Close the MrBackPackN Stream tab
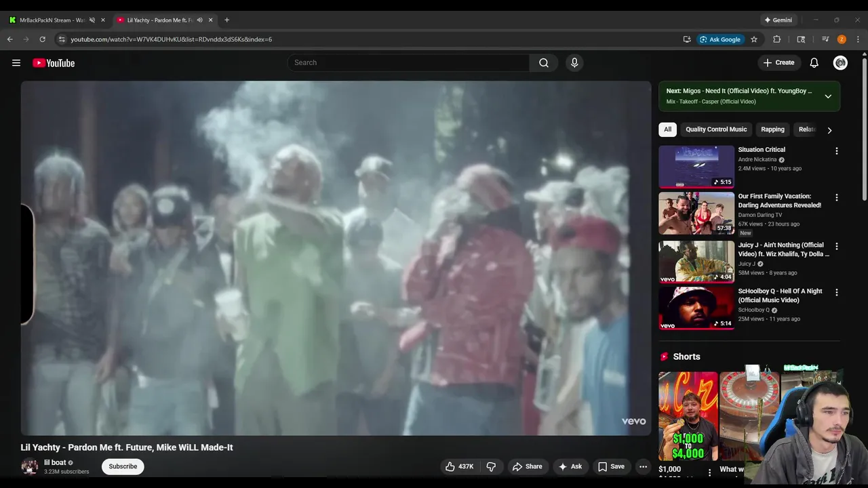868x488 pixels. [103, 20]
